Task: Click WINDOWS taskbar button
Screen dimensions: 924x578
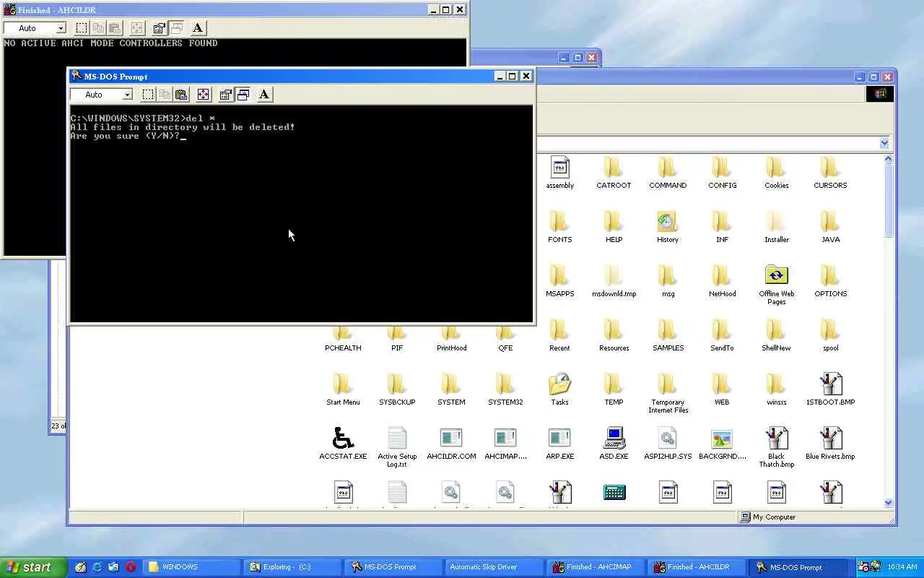Action: pos(192,567)
